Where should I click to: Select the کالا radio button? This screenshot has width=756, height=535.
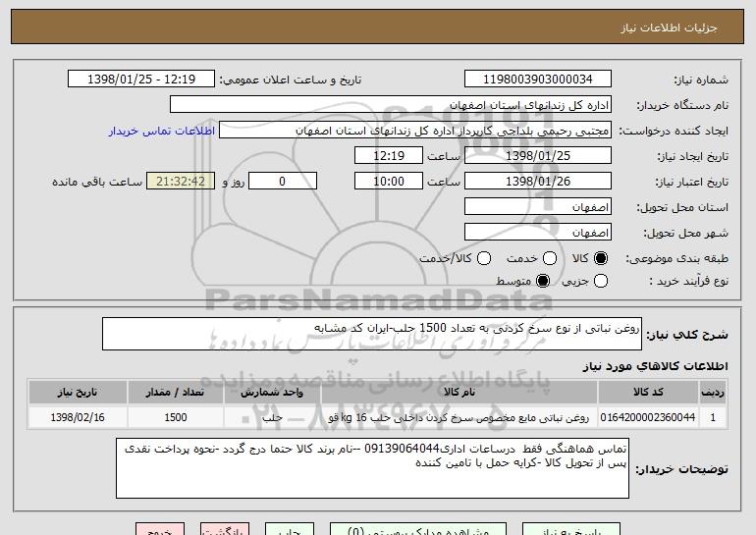(601, 259)
